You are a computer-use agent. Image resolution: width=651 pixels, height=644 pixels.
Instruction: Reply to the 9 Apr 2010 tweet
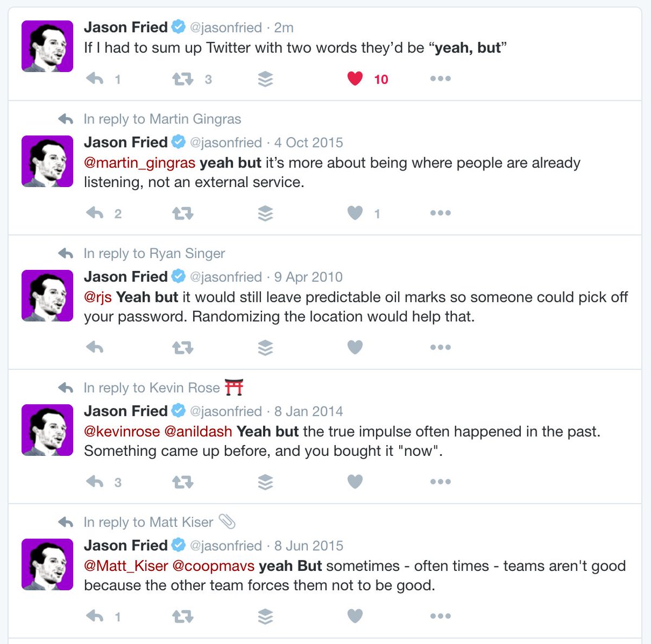click(x=95, y=347)
